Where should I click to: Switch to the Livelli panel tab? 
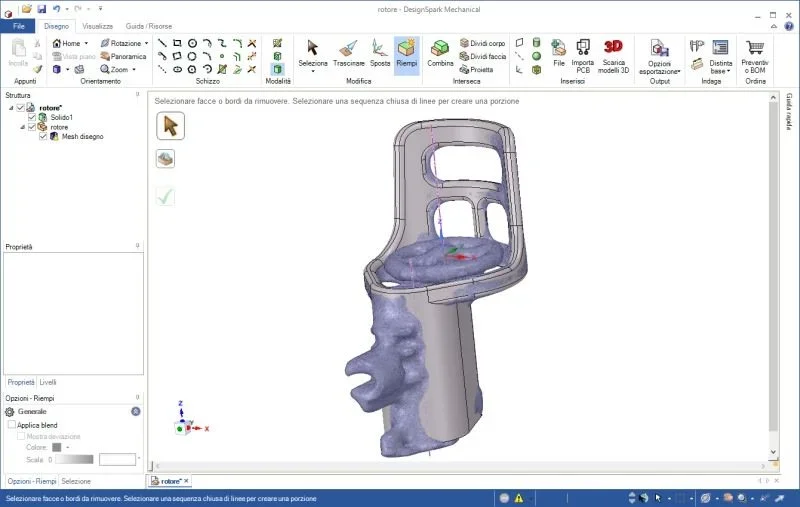click(x=48, y=382)
